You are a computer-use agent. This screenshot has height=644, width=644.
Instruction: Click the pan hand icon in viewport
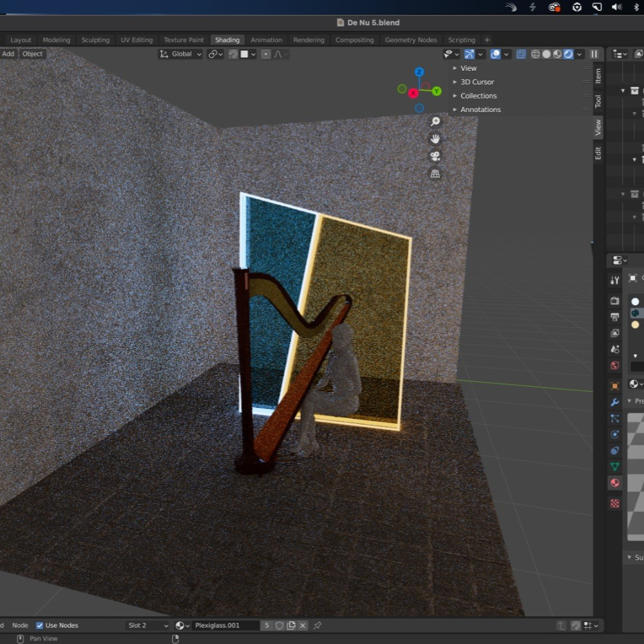pos(435,139)
